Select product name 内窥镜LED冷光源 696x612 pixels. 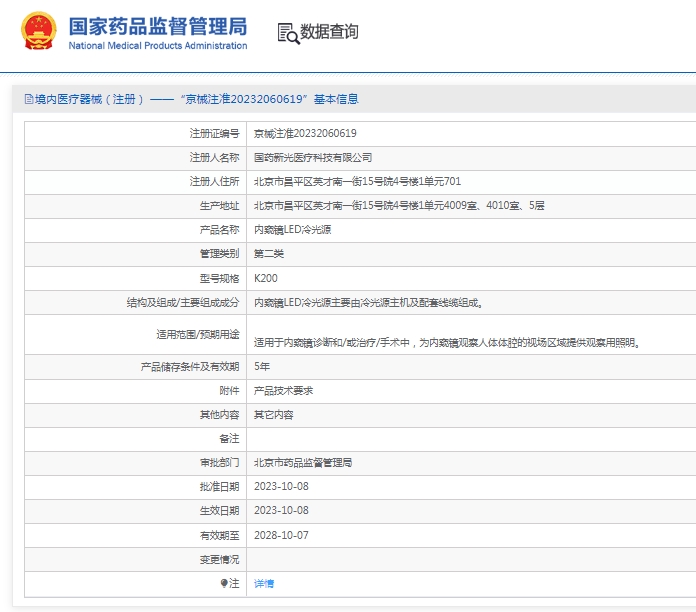293,229
